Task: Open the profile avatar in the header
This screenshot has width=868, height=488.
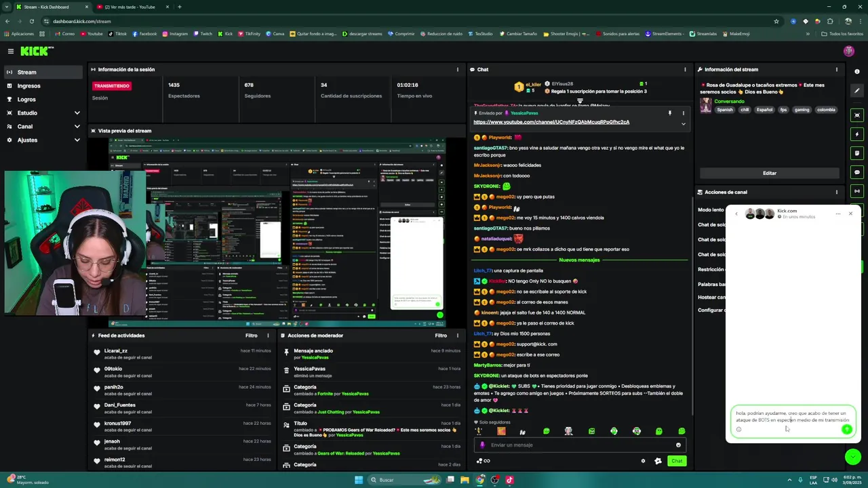Action: [849, 51]
